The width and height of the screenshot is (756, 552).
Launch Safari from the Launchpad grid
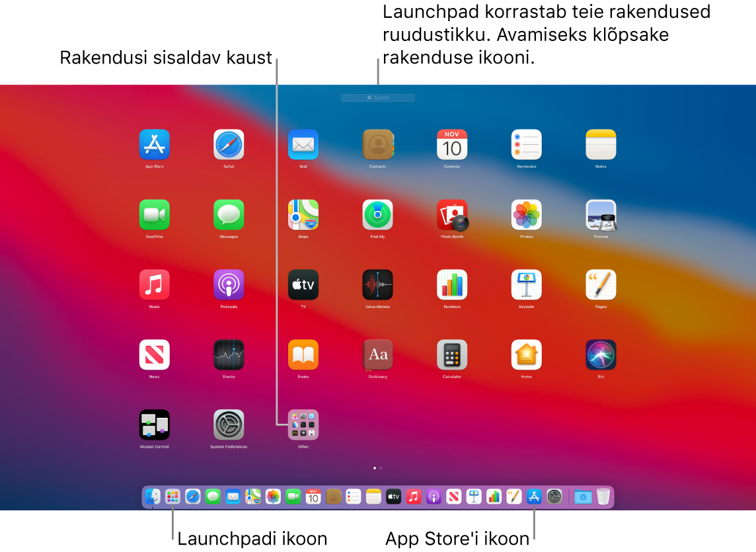[229, 144]
